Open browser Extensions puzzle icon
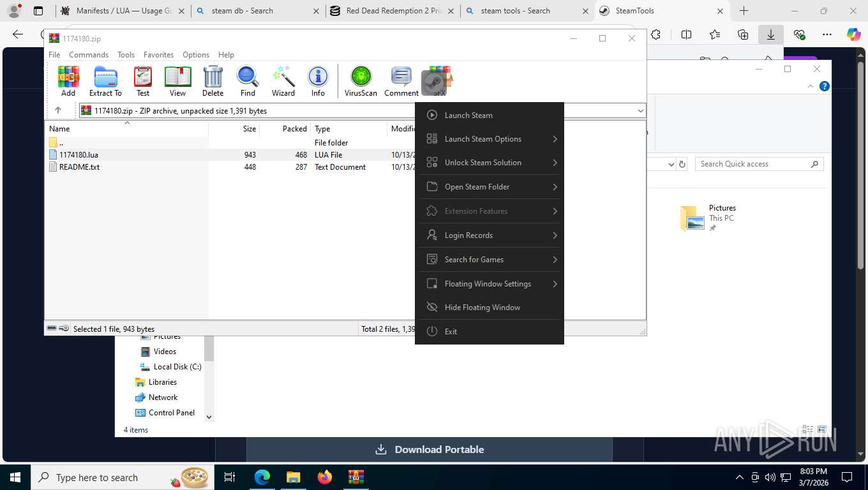Screen dimensions: 868x490 pos(656,35)
